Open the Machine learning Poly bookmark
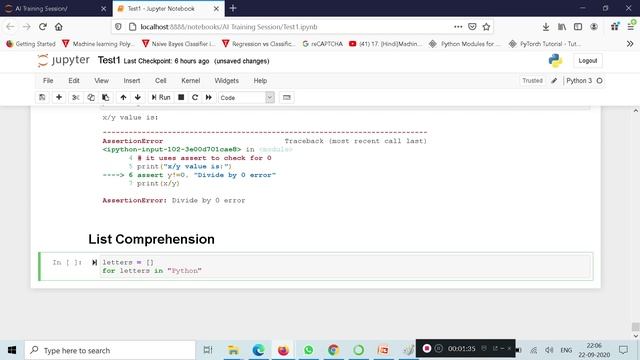 point(98,44)
